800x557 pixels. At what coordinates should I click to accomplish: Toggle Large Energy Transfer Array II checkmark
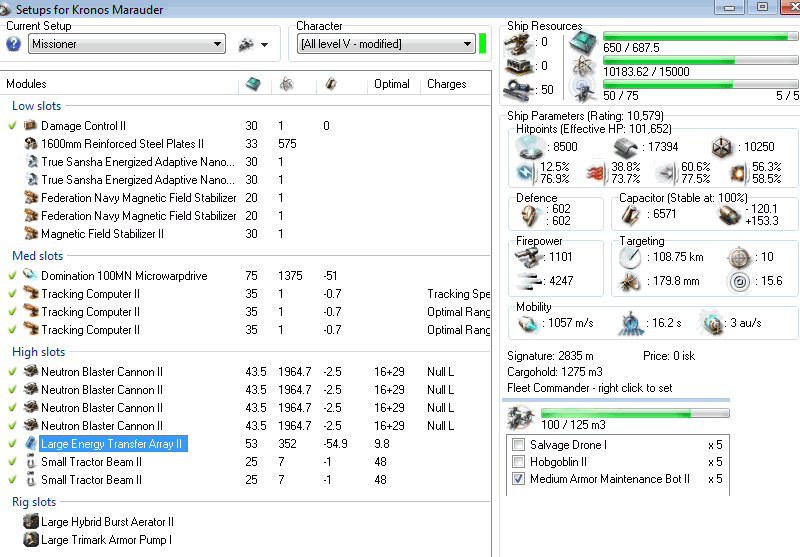(x=13, y=443)
